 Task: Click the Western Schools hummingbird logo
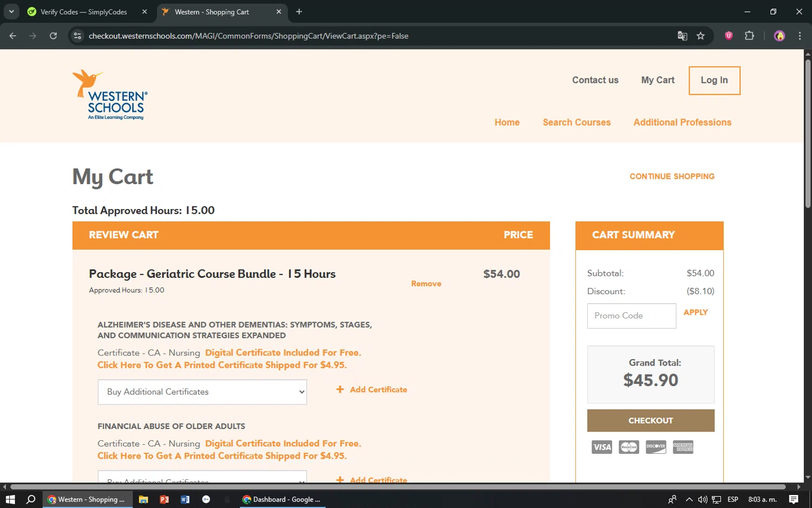[x=110, y=94]
